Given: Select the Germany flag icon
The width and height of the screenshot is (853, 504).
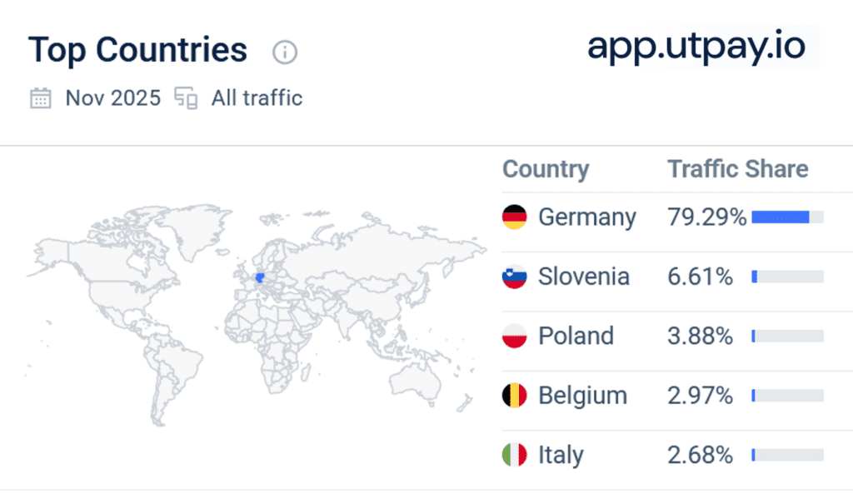Looking at the screenshot, I should (515, 217).
